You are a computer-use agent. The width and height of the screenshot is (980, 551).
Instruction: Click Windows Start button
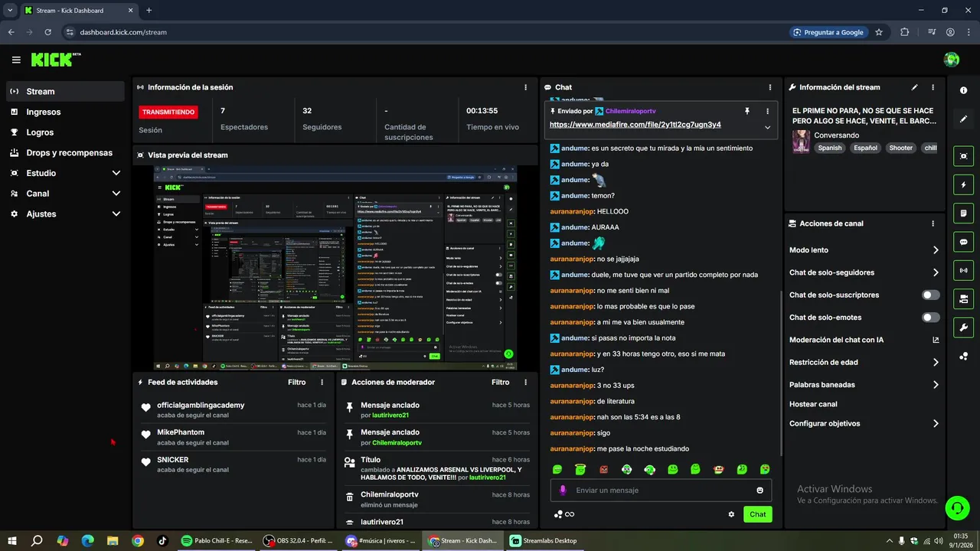point(12,540)
